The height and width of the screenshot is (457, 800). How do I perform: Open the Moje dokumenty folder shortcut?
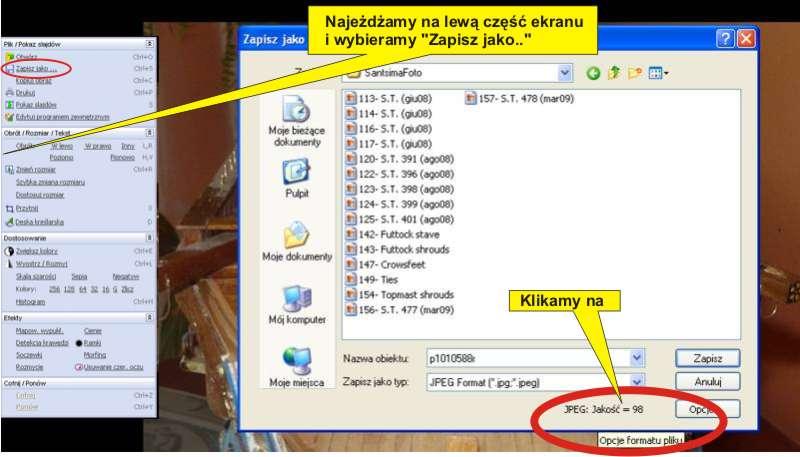(x=296, y=243)
